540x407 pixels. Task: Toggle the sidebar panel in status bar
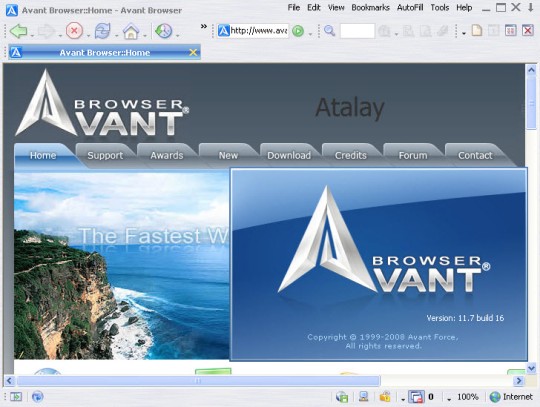15,397
